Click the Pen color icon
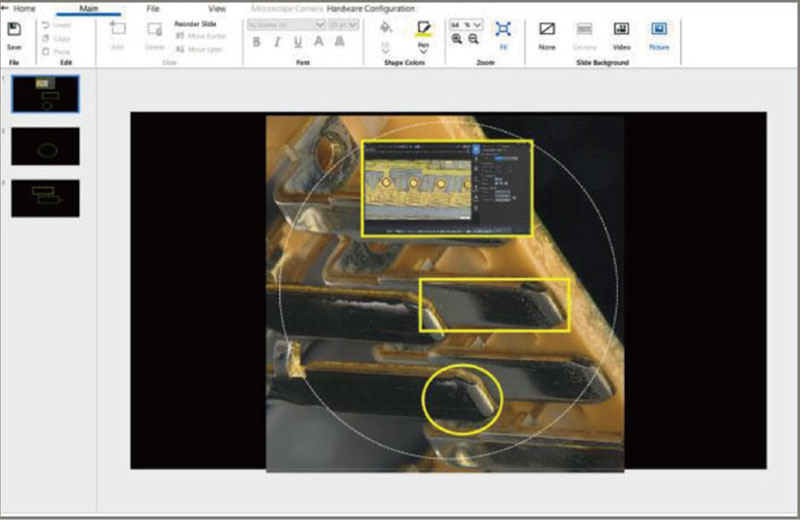The width and height of the screenshot is (800, 520). [424, 28]
